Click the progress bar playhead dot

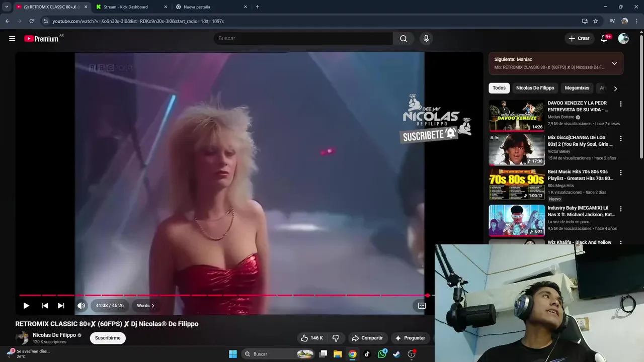coord(427,295)
